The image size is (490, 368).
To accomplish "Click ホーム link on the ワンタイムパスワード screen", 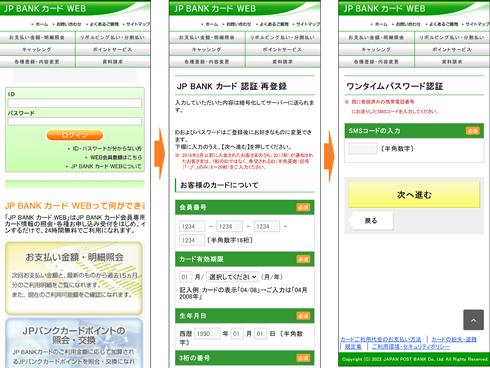I will pos(381,24).
